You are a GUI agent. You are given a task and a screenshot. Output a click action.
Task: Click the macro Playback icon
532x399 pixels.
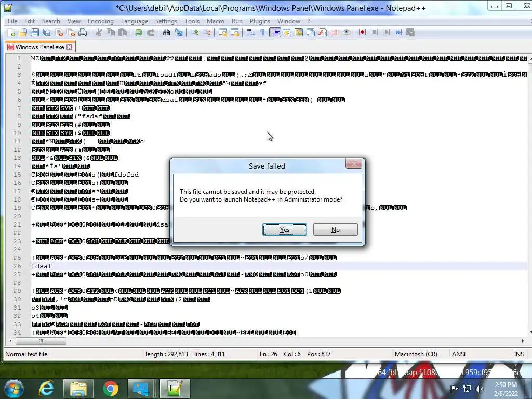point(386,33)
